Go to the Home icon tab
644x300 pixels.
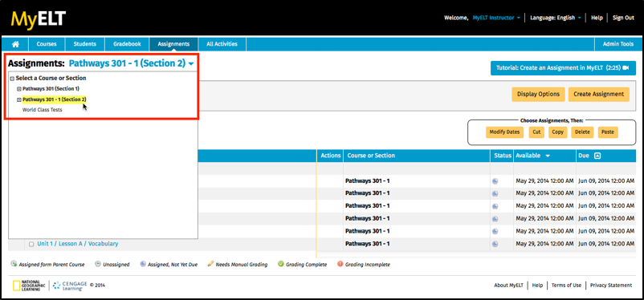[x=15, y=44]
